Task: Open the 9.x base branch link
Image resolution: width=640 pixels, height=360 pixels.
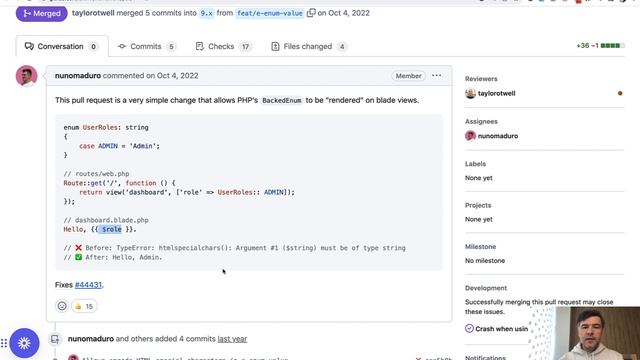Action: tap(207, 13)
